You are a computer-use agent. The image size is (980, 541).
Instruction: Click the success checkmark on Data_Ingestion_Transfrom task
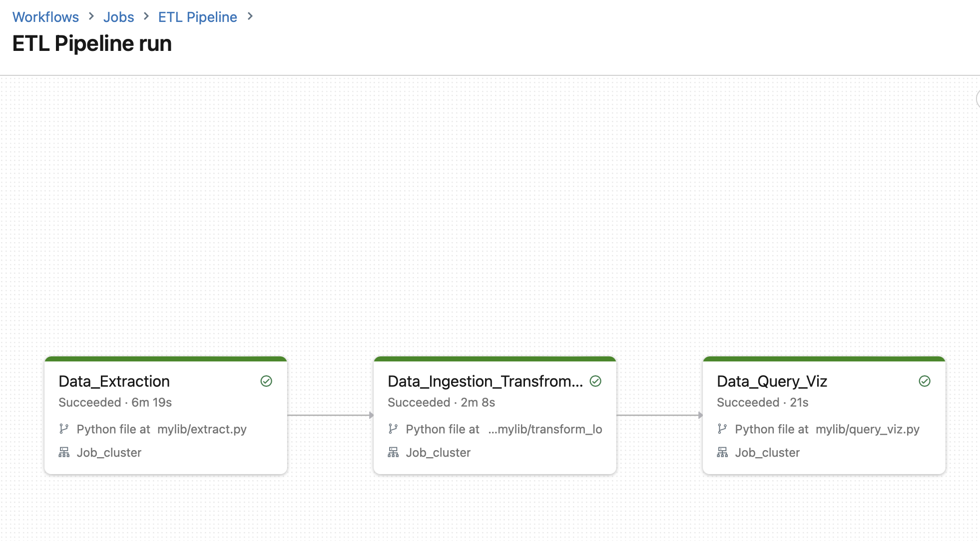tap(595, 381)
